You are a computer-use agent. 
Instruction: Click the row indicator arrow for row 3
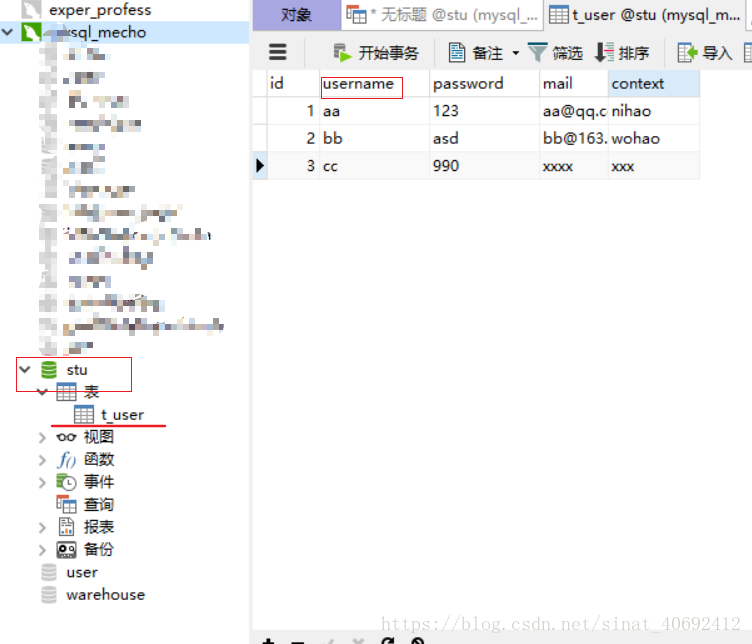coord(260,166)
